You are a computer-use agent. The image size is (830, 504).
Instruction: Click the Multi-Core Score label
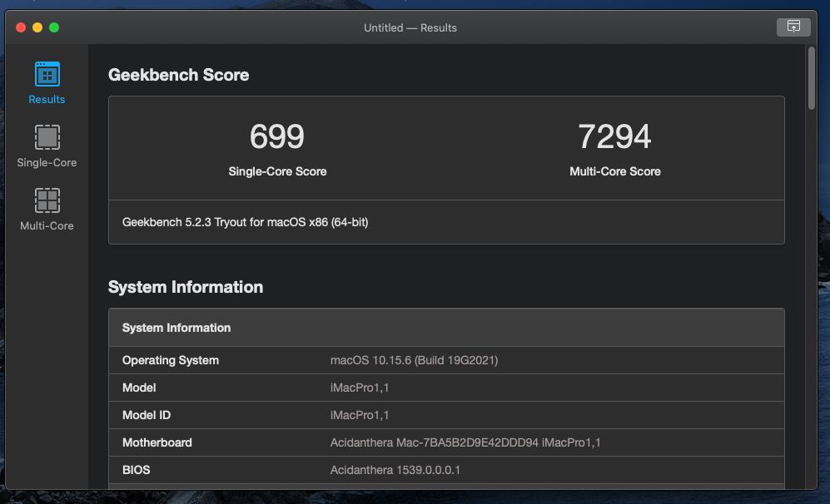pyautogui.click(x=615, y=171)
